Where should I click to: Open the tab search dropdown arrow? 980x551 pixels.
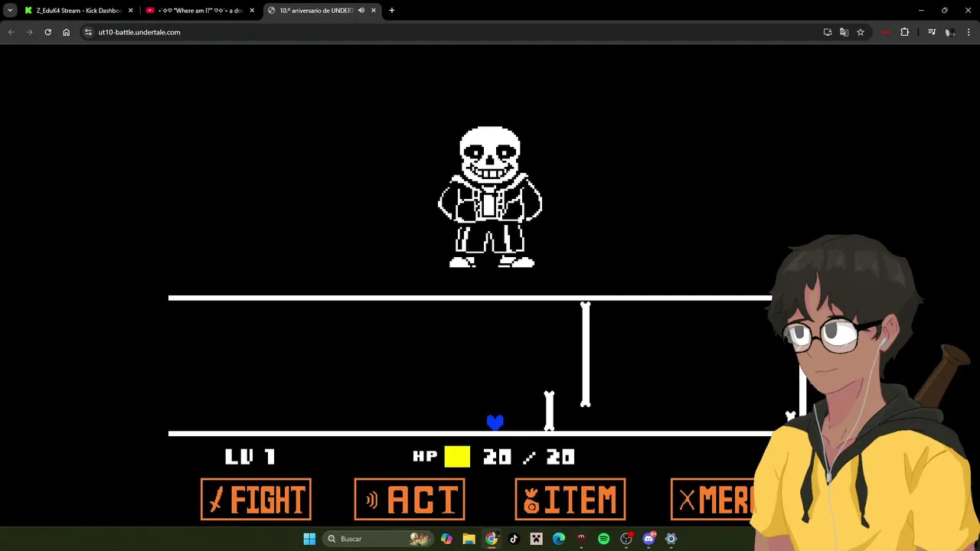pyautogui.click(x=10, y=11)
